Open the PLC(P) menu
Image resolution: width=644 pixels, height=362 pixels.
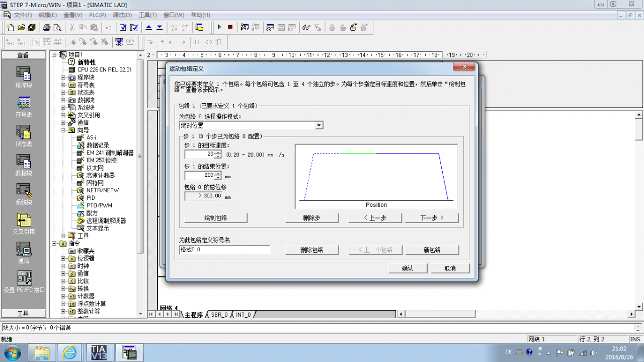coord(97,15)
